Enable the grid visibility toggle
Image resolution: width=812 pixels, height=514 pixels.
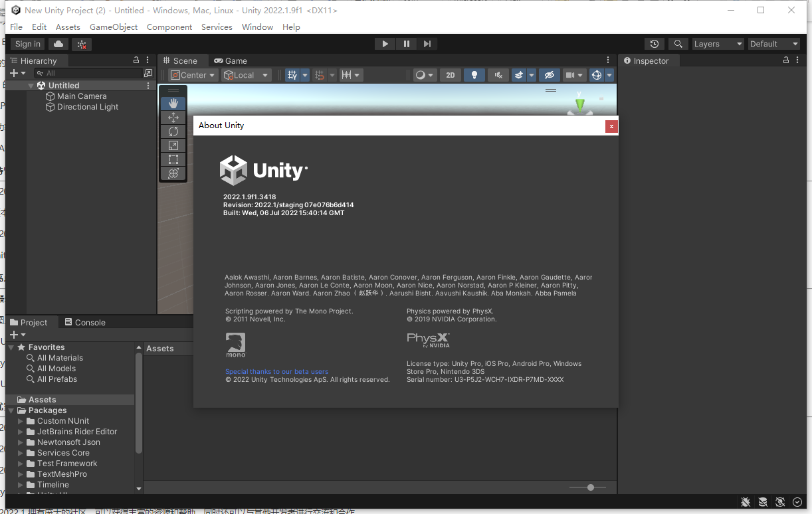point(290,74)
